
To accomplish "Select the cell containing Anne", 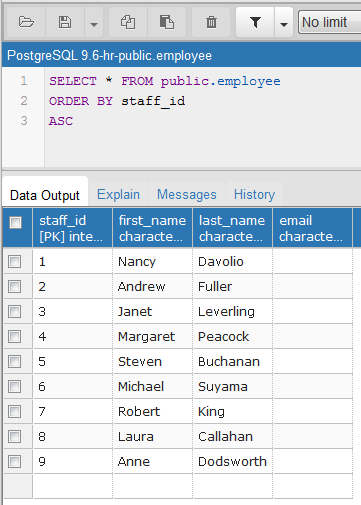I will 152,461.
